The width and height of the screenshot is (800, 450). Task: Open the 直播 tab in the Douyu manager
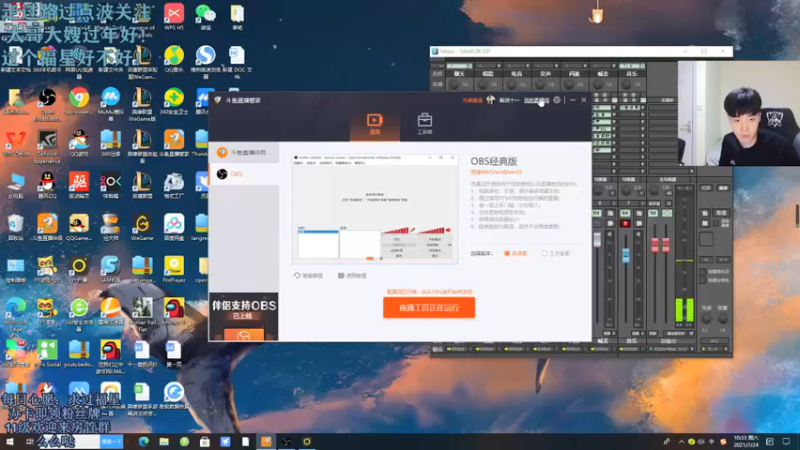click(374, 124)
